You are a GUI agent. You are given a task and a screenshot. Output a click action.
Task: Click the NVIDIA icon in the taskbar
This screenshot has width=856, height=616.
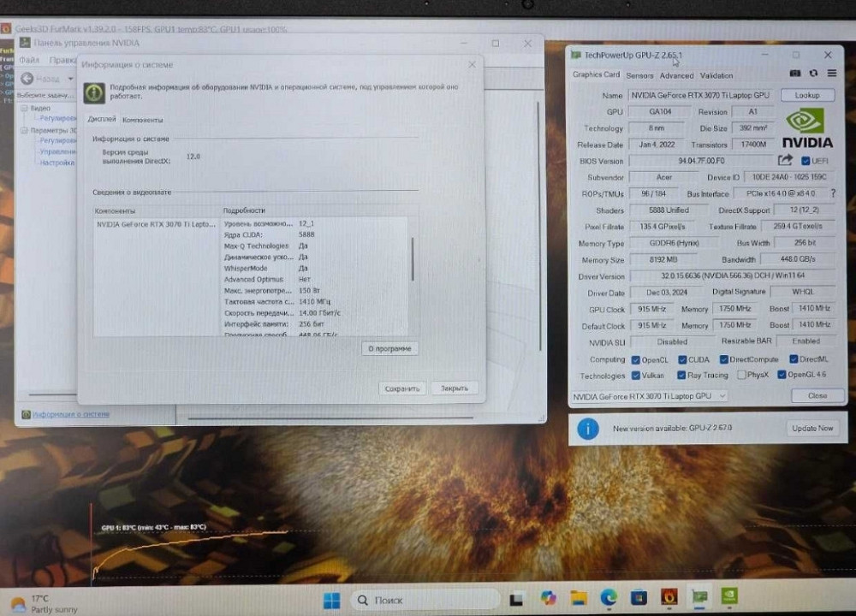729,596
